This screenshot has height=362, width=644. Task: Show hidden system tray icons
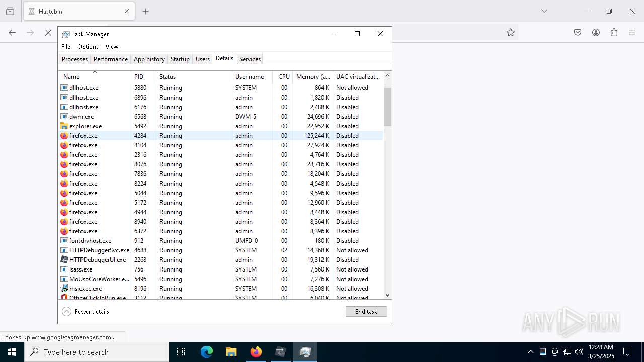(530, 352)
